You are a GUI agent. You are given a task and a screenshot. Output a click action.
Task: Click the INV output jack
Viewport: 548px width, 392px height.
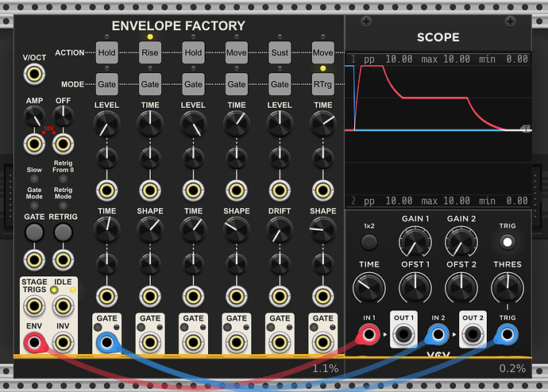click(x=63, y=343)
